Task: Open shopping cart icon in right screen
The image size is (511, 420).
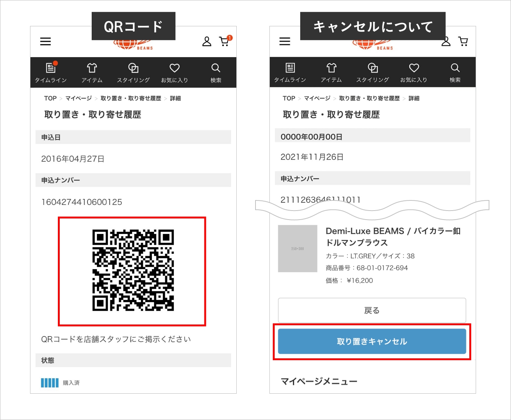Action: (x=463, y=41)
